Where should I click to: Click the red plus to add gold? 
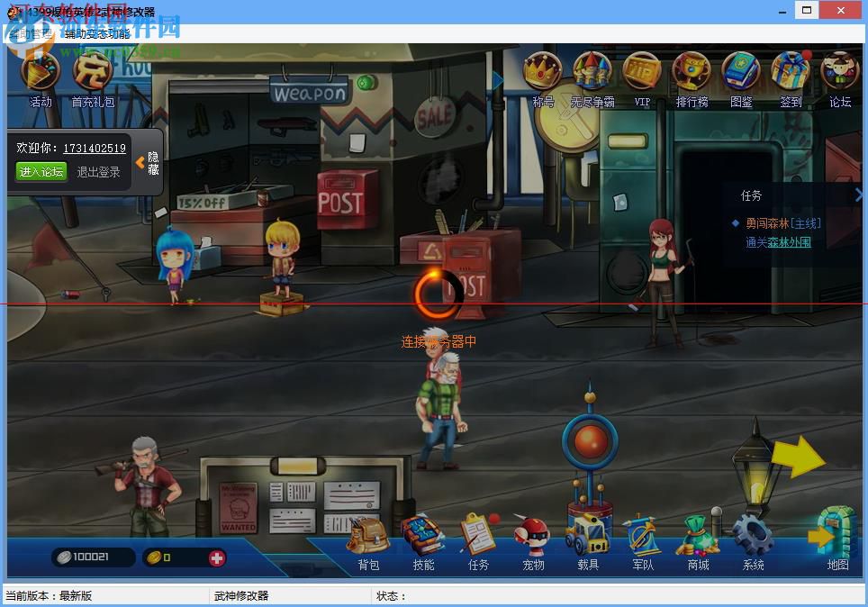(217, 558)
